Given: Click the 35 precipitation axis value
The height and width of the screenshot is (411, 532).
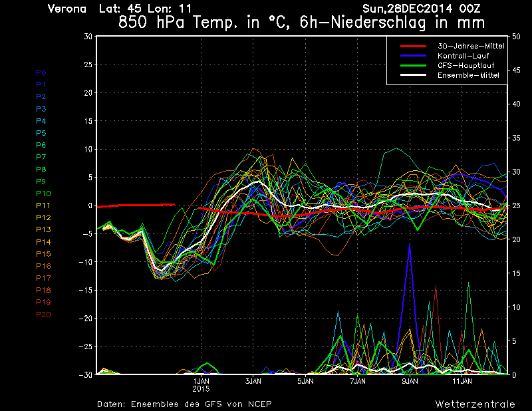Looking at the screenshot, I should point(516,138).
